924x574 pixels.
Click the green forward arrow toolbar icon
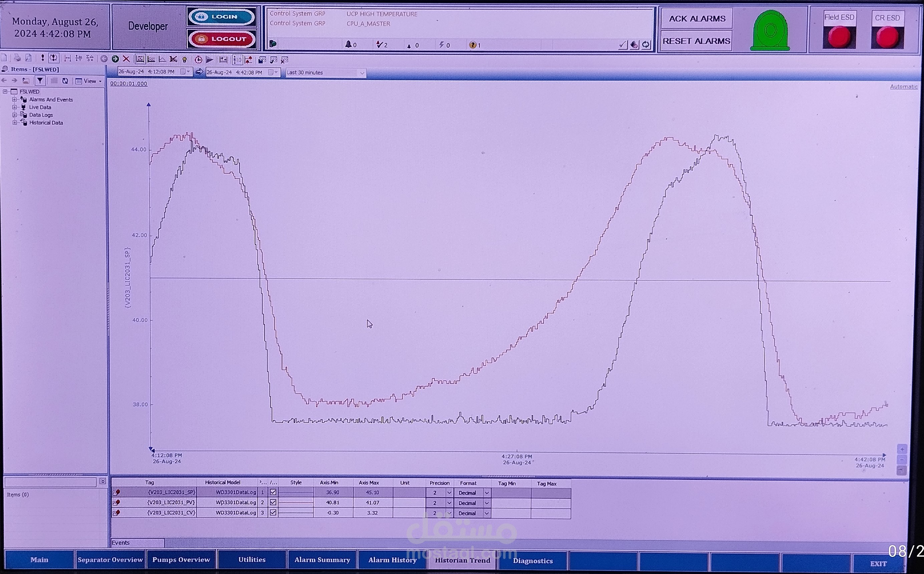(115, 59)
